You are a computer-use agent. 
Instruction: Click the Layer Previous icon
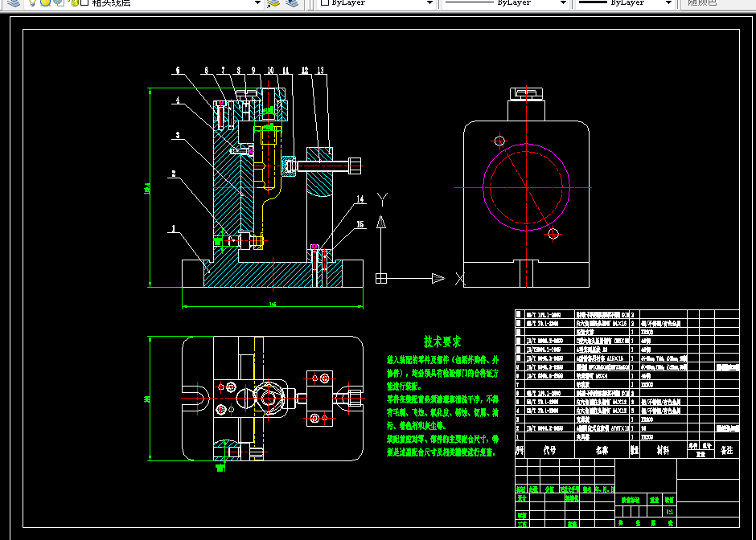point(292,3)
